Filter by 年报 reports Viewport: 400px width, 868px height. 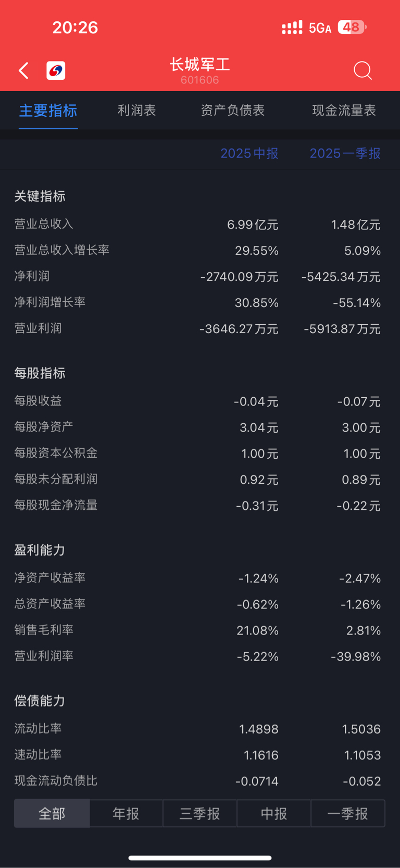coord(126,813)
